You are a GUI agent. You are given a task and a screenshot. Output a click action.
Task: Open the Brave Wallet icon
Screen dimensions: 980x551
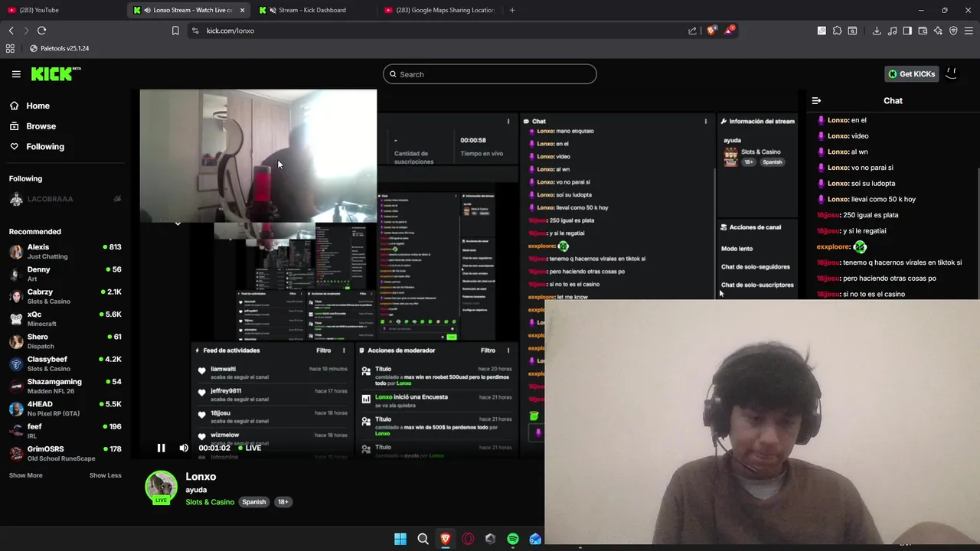[x=923, y=31]
